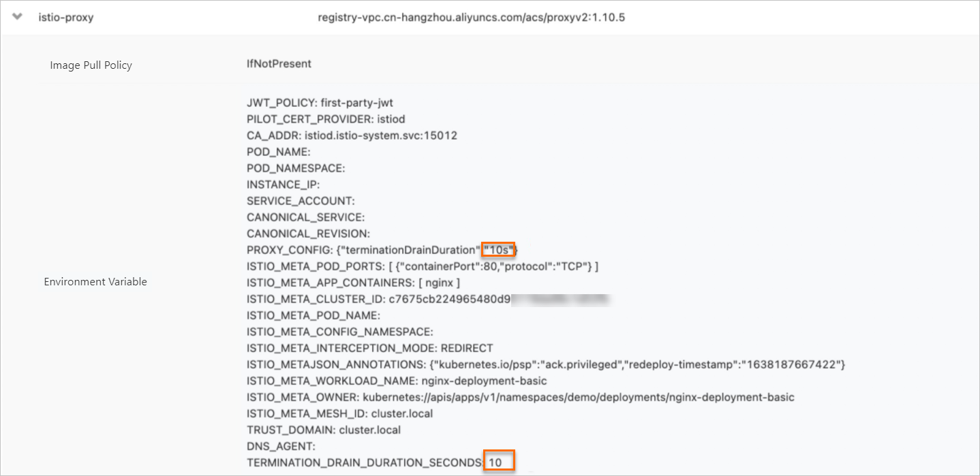Select the istio-proxy container name
980x476 pixels.
pyautogui.click(x=65, y=18)
